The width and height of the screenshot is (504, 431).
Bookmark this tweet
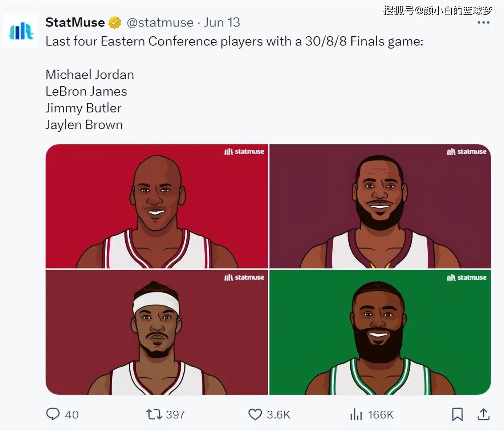click(457, 414)
